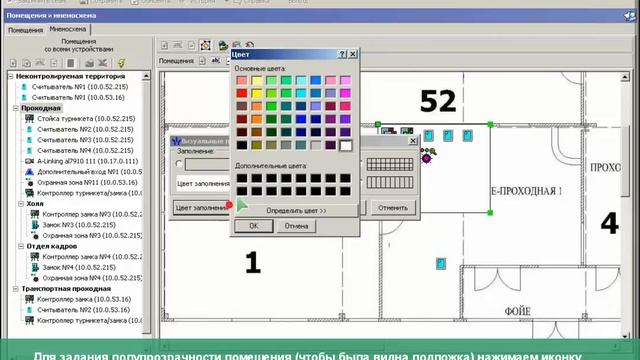Pick the white swatch in basic colors

point(345,145)
